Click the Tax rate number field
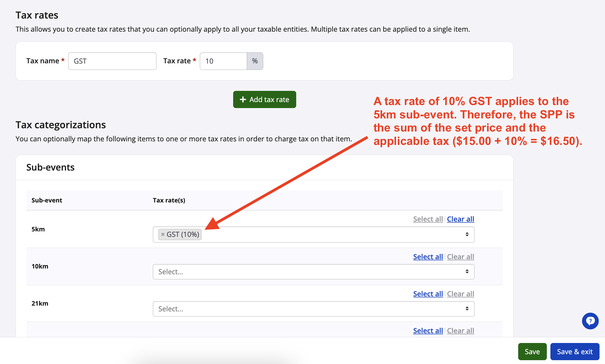Viewport: 605px width, 364px height. tap(223, 61)
